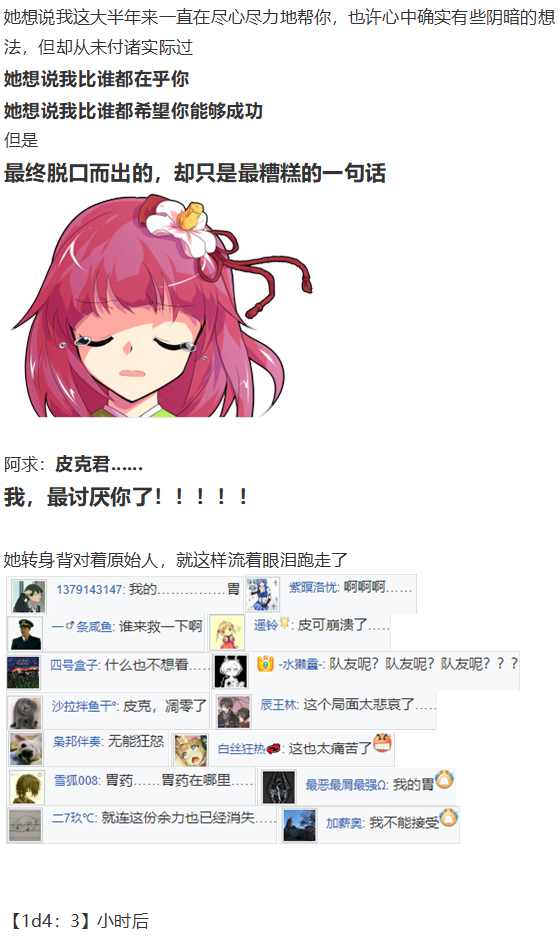Viewport: 558px width, 938px height.
Task: Select the 加薪奥 username link
Action: pyautogui.click(x=344, y=823)
